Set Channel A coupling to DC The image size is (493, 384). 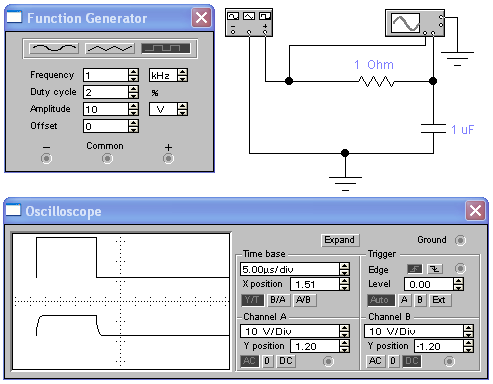click(x=286, y=361)
